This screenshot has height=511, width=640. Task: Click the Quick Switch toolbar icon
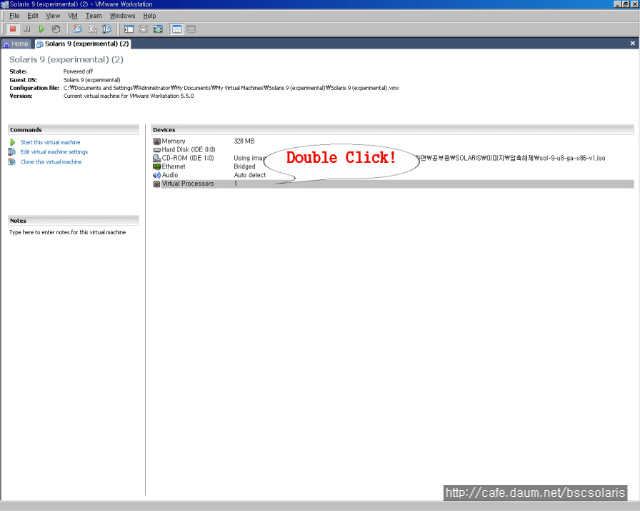coord(143,29)
